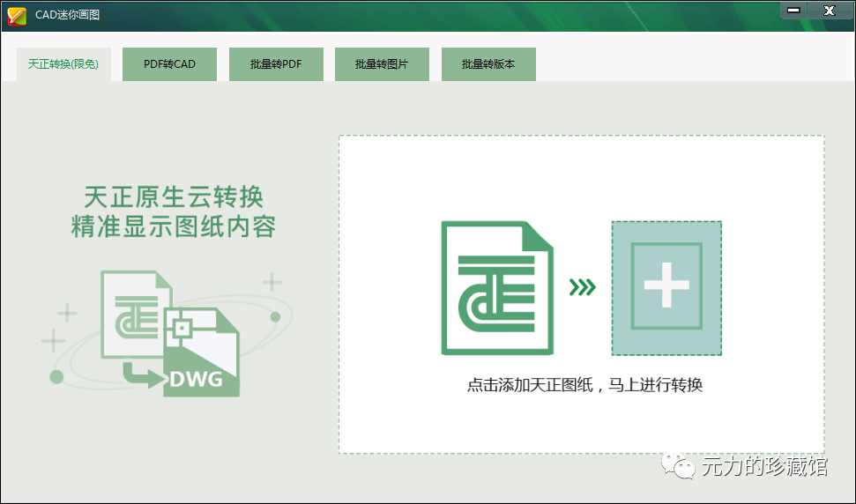Click the large green Tianzheng file icon

(497, 288)
